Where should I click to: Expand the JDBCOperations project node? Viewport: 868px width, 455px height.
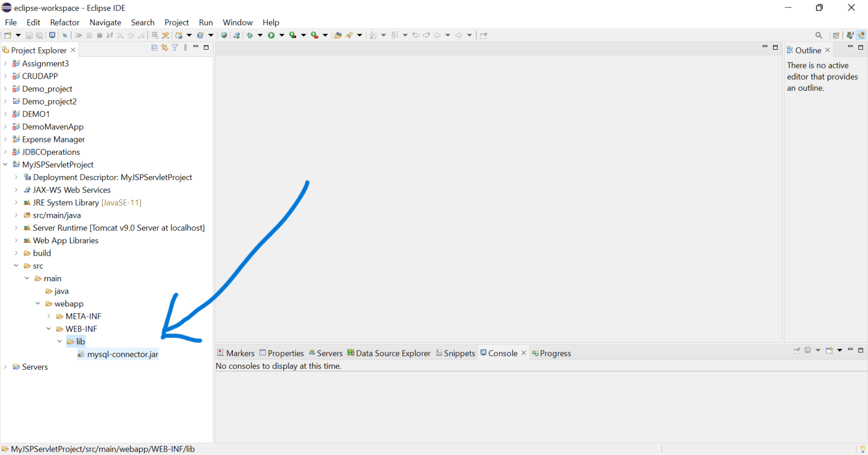pos(6,152)
